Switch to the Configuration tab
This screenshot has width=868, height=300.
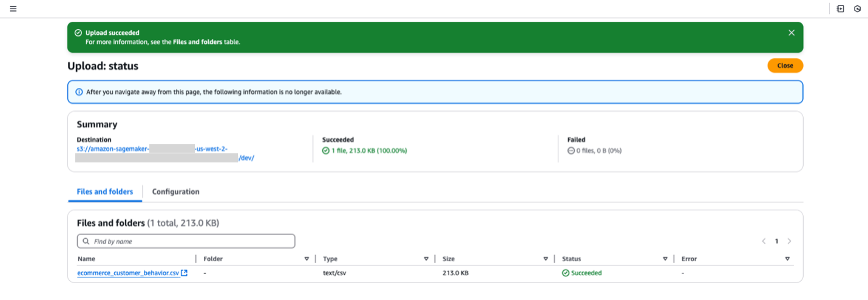tap(175, 192)
